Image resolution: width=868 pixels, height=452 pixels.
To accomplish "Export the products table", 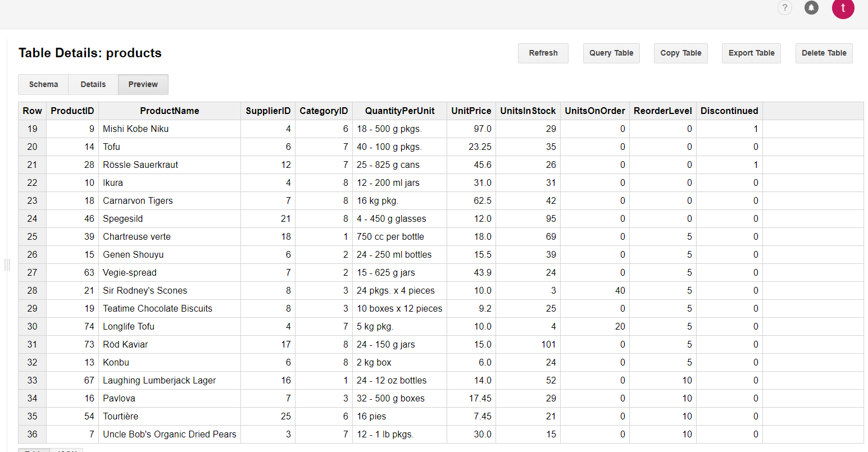I will (751, 53).
